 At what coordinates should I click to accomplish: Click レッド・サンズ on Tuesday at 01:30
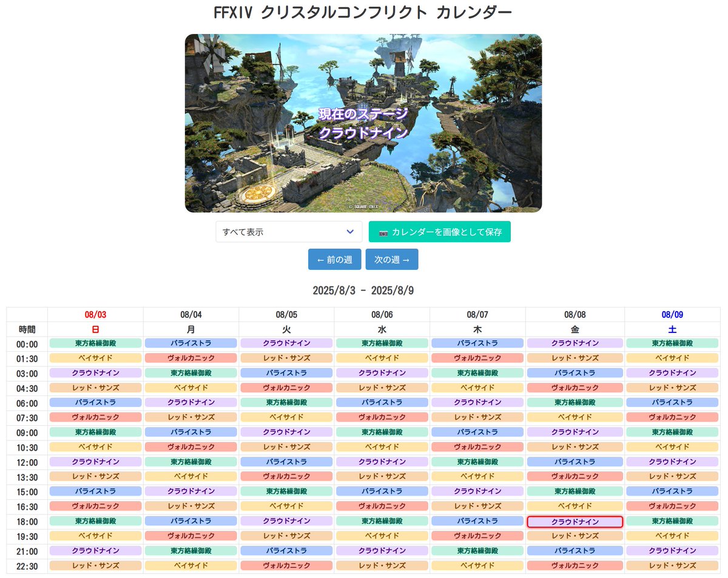[286, 358]
